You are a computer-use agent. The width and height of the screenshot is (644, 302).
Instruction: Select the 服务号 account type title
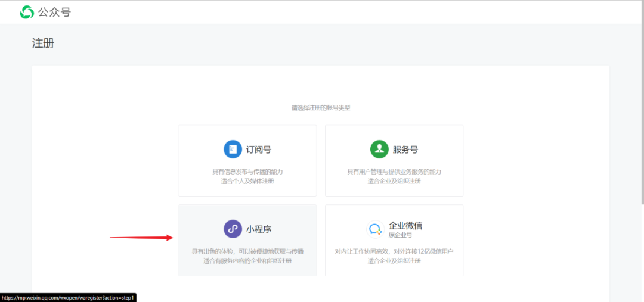[405, 150]
